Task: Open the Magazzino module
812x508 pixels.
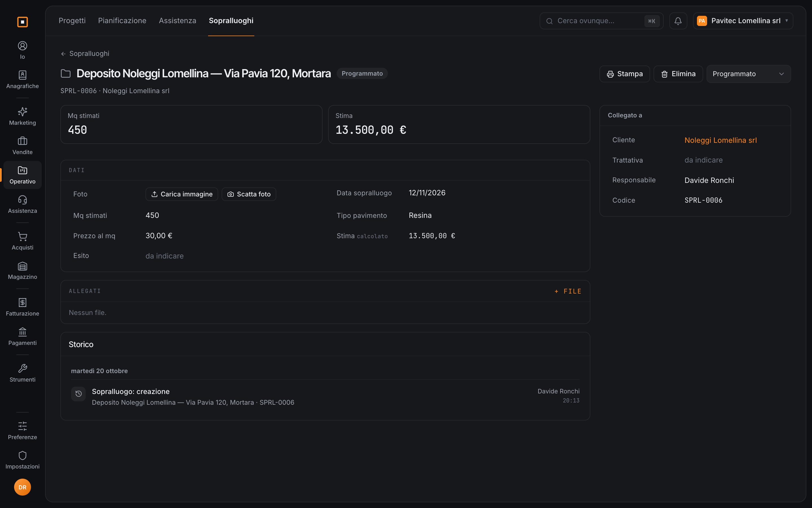Action: click(x=23, y=270)
